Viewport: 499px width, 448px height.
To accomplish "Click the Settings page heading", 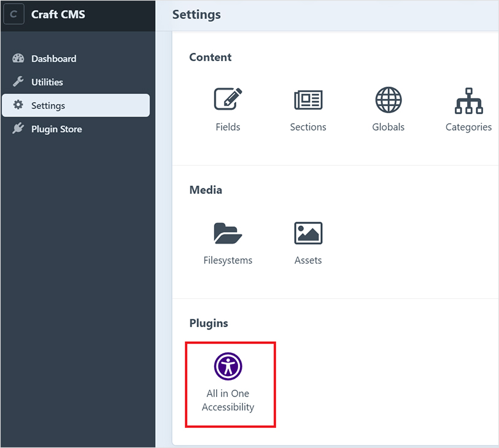I will click(196, 15).
